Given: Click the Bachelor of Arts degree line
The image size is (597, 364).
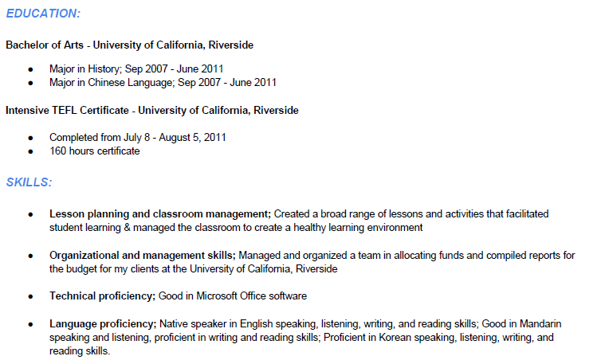Looking at the screenshot, I should (129, 45).
